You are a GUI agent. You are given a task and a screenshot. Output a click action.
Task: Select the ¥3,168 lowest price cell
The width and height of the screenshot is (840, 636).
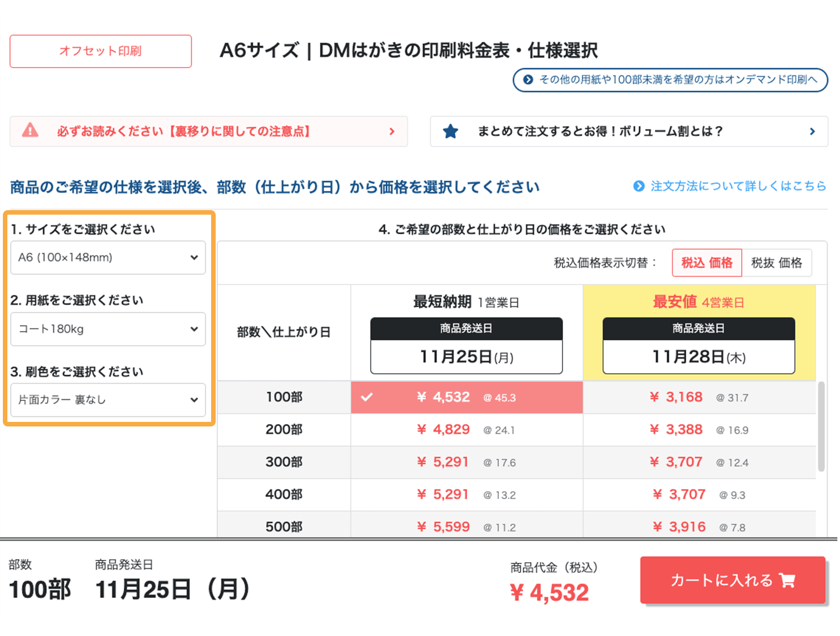click(x=698, y=397)
